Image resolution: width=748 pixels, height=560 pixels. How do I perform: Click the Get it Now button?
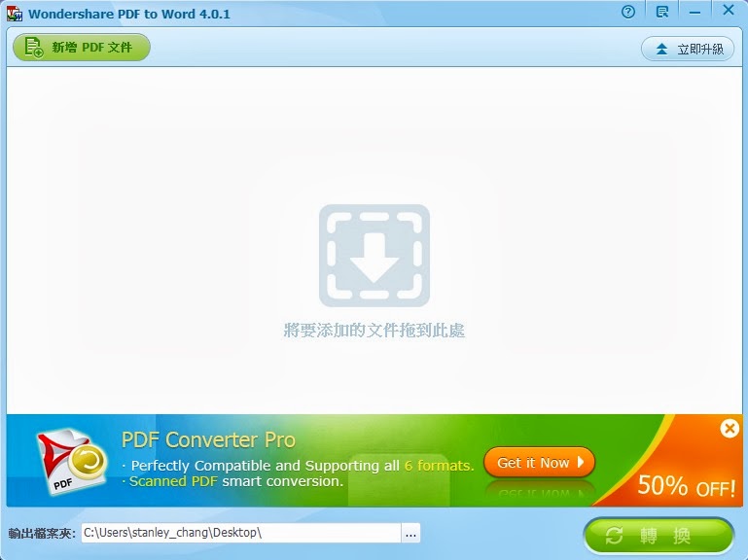coord(540,462)
